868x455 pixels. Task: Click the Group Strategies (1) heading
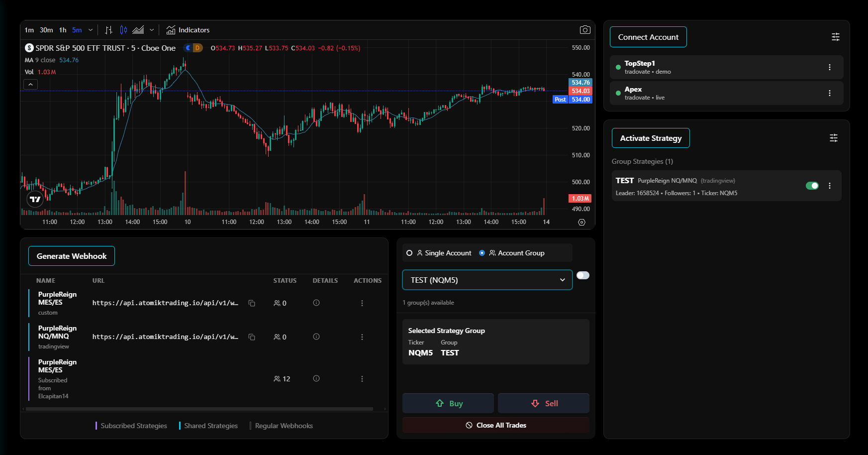pos(642,161)
